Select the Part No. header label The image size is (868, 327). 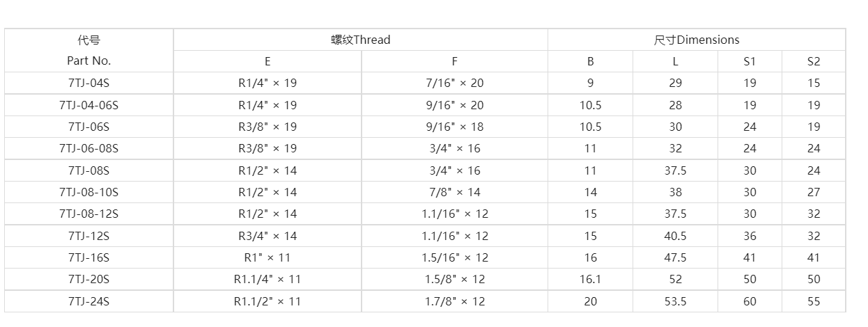(89, 61)
